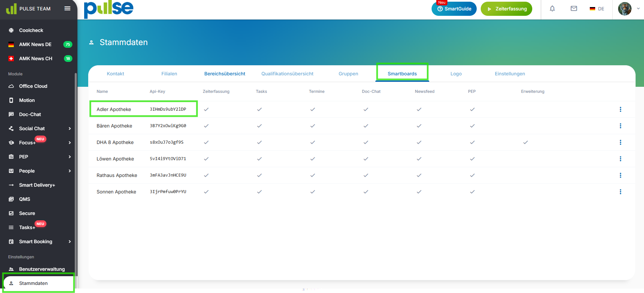Click Adler Apotheke API key 3IHmDs9ubY2lDP
The width and height of the screenshot is (644, 293).
click(168, 109)
